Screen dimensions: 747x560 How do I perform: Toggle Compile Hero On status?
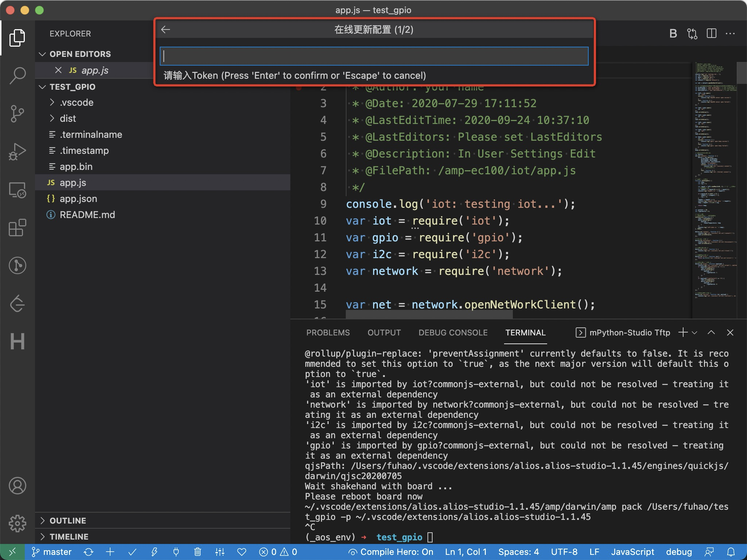[391, 552]
